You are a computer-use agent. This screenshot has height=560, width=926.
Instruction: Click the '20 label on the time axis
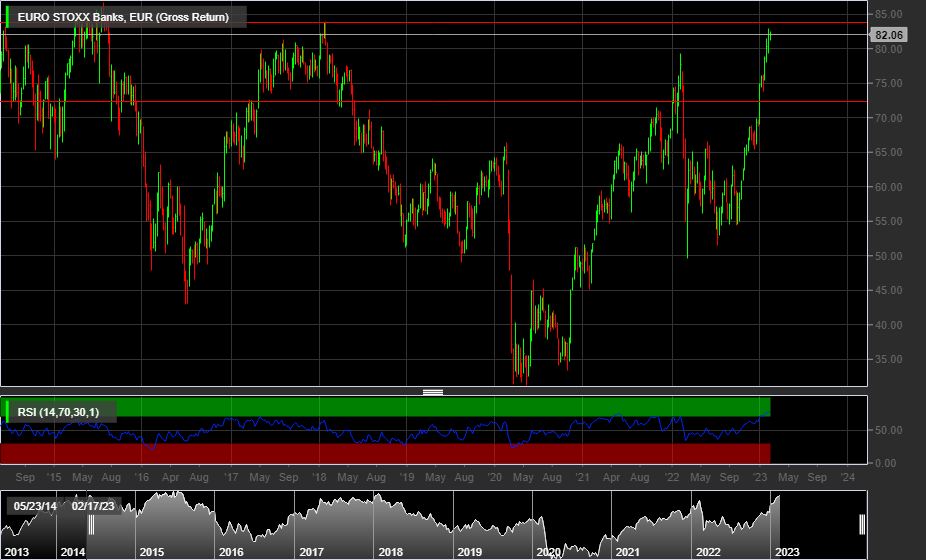click(495, 479)
